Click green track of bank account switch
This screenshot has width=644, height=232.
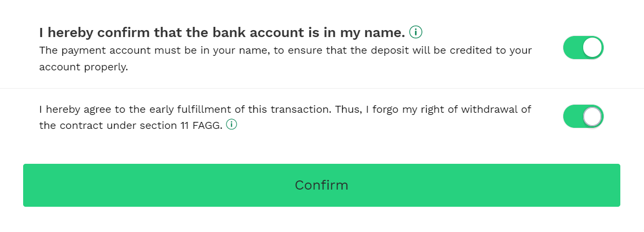pos(572,48)
